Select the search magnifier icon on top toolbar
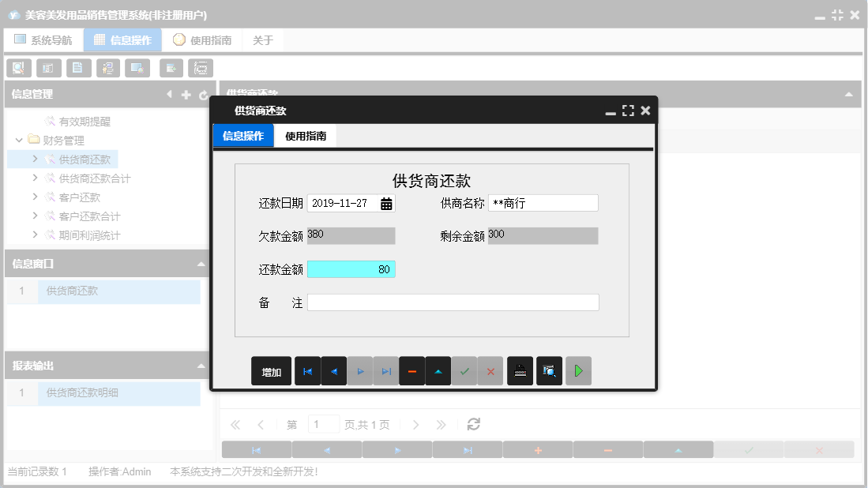The width and height of the screenshot is (868, 488). click(x=18, y=68)
